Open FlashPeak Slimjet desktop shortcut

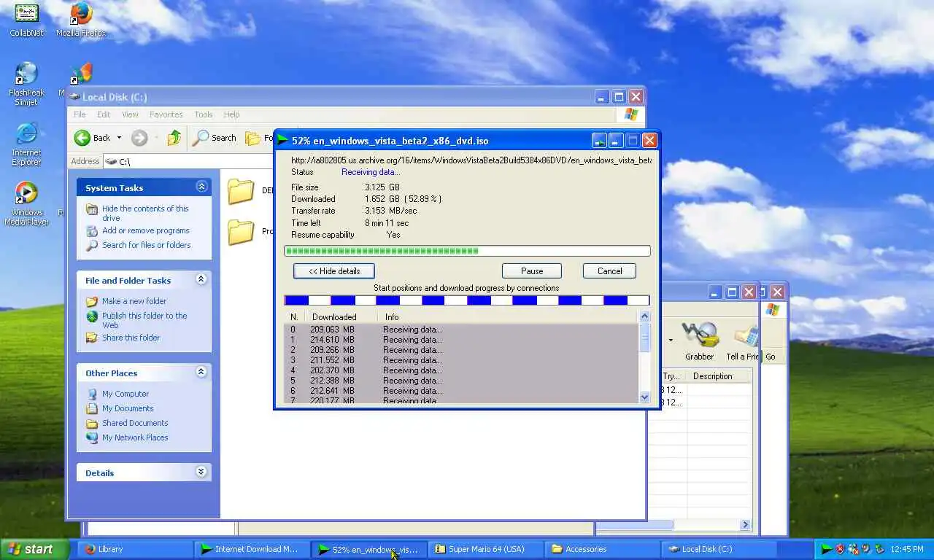(x=26, y=85)
